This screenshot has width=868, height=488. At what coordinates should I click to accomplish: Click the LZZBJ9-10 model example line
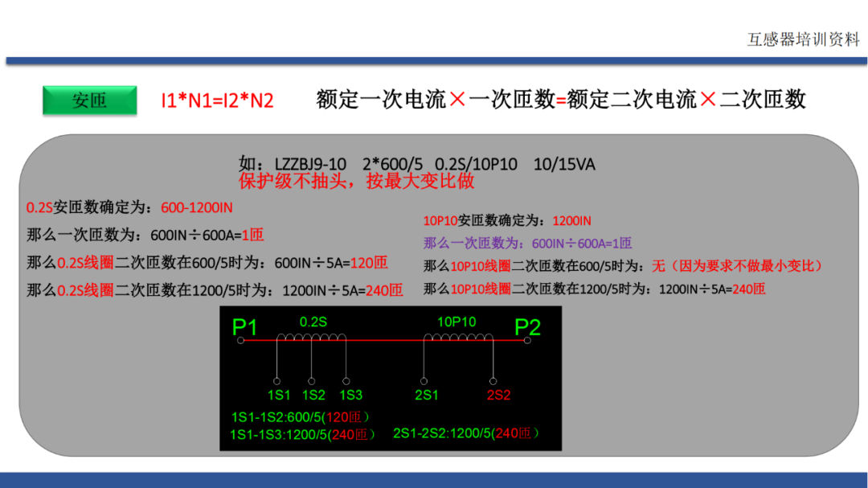pos(417,164)
